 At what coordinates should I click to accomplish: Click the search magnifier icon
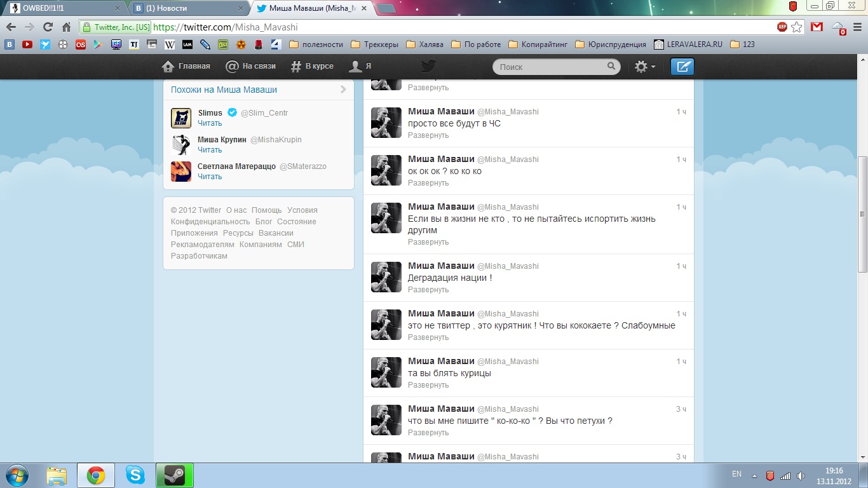(611, 66)
